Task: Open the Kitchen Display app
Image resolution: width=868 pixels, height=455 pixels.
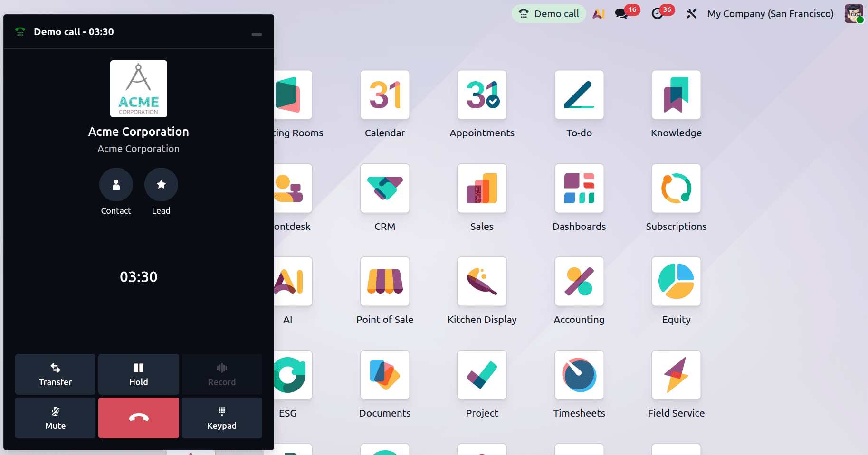Action: pos(482,282)
